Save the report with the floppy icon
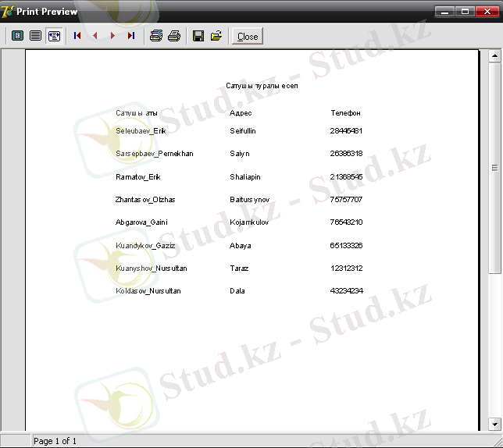This screenshot has width=503, height=448. tap(198, 36)
